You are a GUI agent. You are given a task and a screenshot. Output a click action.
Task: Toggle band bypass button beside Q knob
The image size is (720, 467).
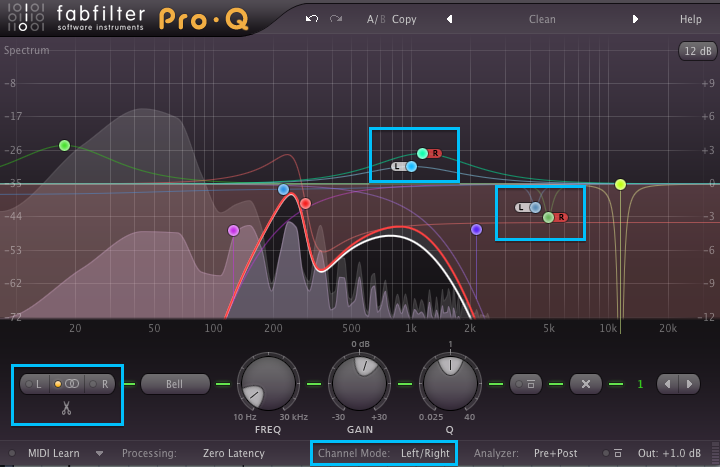(526, 384)
